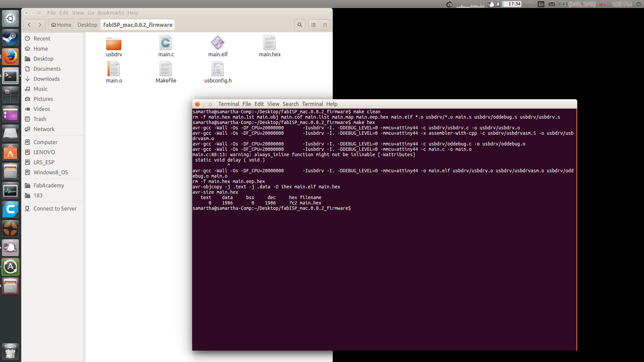644x362 pixels.
Task: Open the Go menu in Files
Action: [91, 13]
